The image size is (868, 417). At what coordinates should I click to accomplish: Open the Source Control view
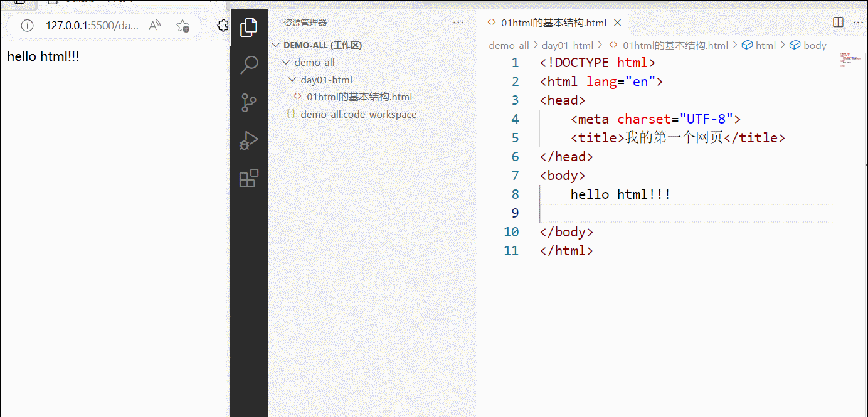point(249,103)
